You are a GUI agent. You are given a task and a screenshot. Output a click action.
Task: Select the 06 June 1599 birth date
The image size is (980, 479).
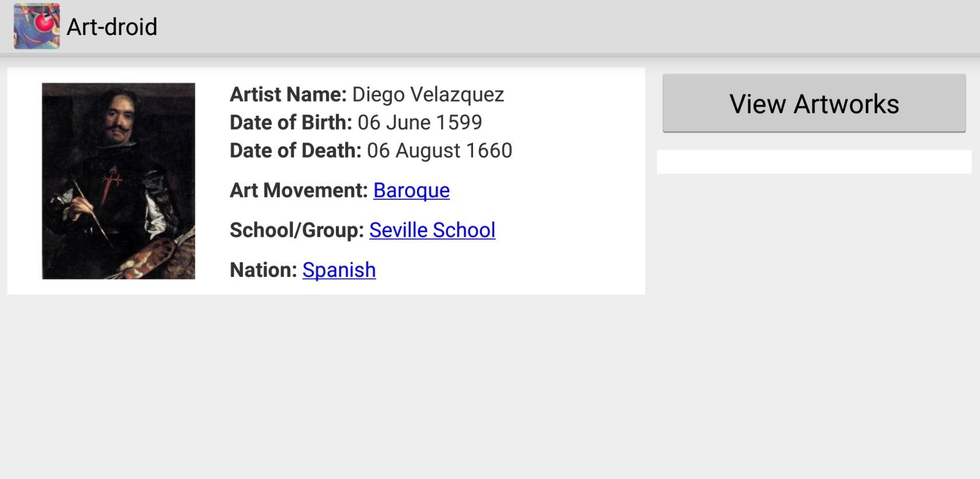[420, 123]
